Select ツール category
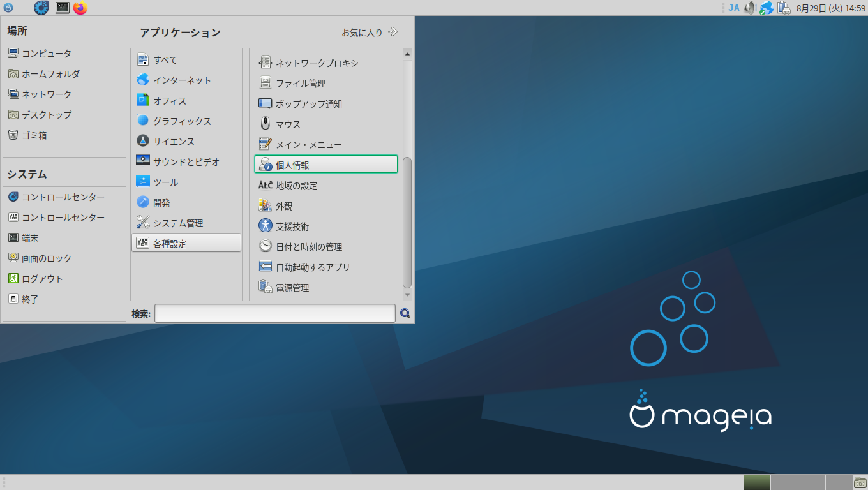 186,182
